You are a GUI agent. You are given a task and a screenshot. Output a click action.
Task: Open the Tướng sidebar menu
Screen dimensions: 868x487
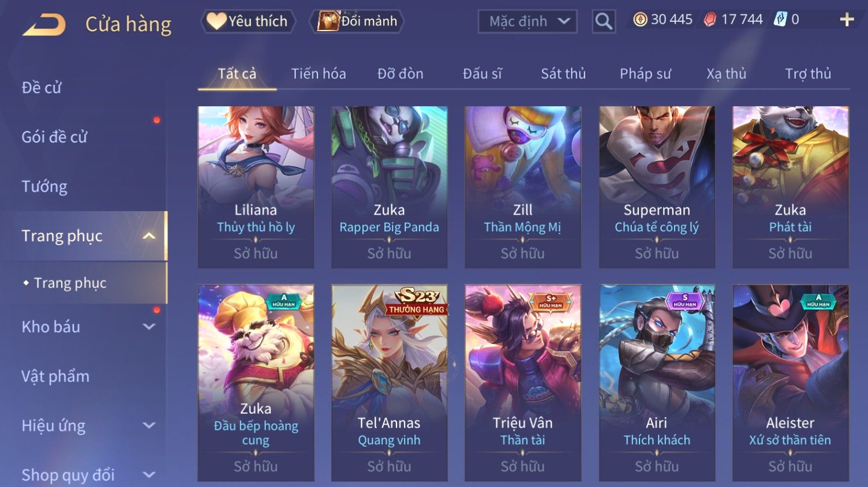click(44, 186)
